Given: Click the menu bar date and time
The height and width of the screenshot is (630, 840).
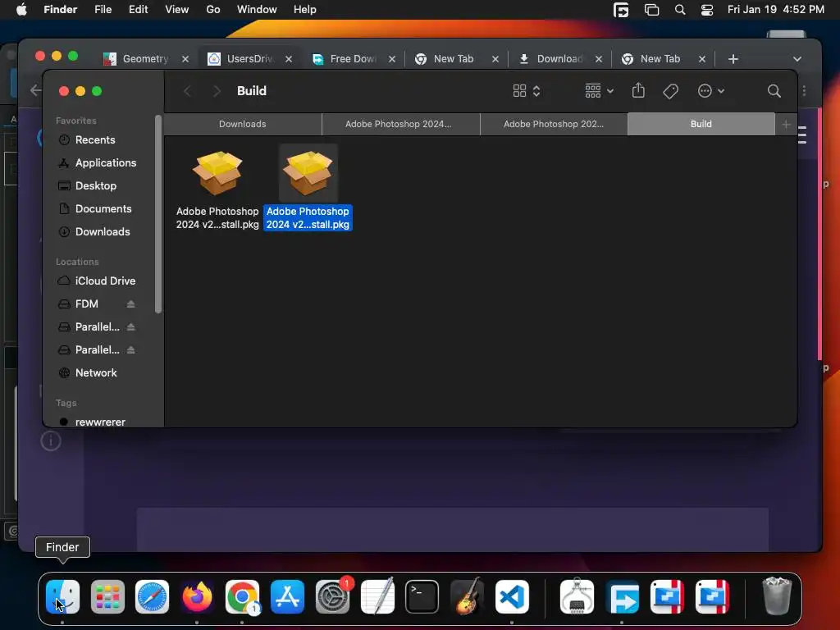Looking at the screenshot, I should (x=776, y=10).
